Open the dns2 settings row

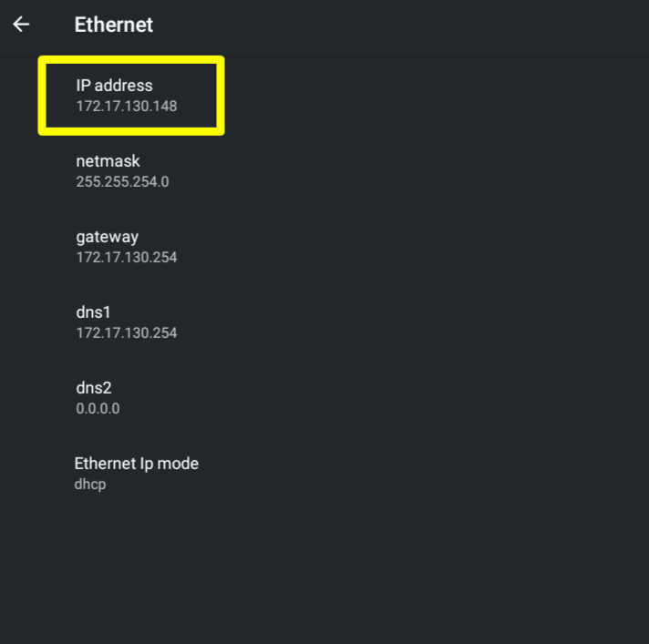(x=273, y=398)
